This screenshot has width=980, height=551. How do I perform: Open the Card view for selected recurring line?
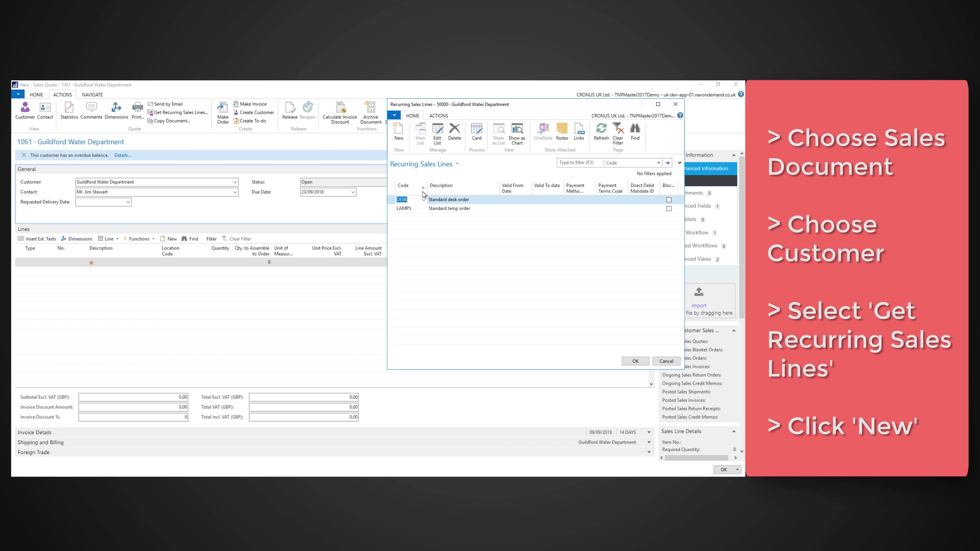click(x=476, y=132)
